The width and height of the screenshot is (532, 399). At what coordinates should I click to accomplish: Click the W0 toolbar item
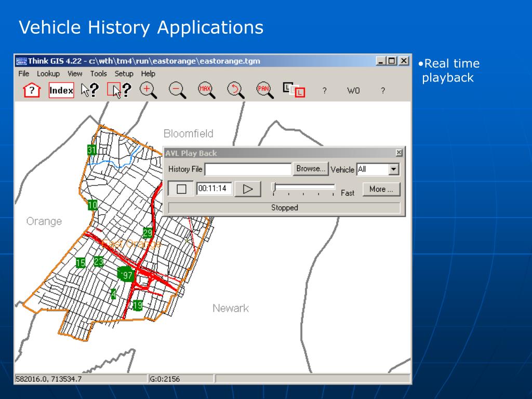click(353, 90)
